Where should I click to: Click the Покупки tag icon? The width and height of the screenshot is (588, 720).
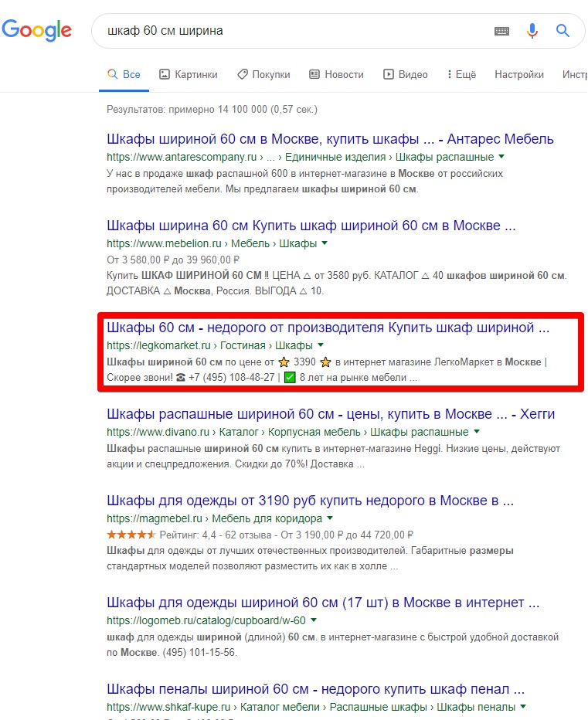tap(242, 74)
